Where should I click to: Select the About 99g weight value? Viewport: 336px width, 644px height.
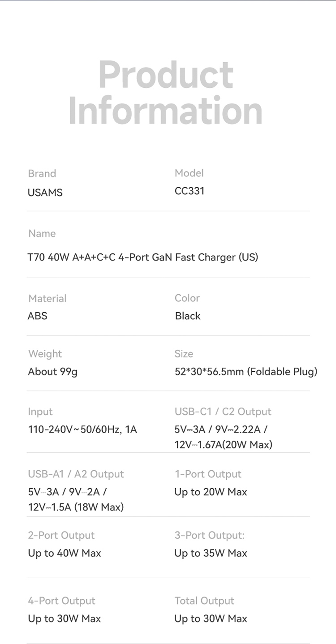click(x=53, y=372)
